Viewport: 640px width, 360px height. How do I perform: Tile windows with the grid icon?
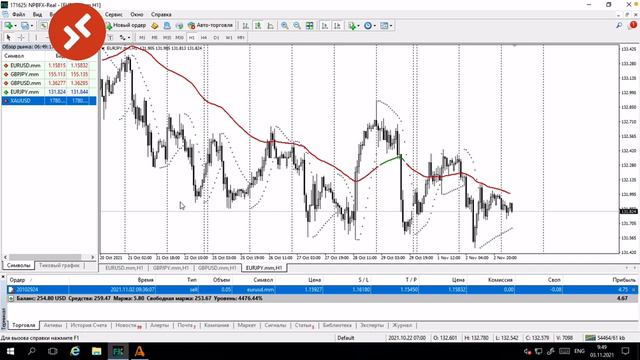(x=310, y=26)
